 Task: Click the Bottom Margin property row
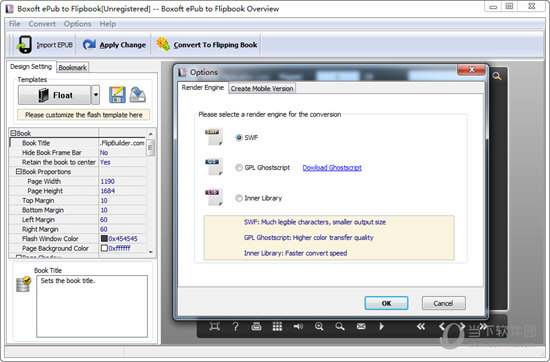coord(77,210)
